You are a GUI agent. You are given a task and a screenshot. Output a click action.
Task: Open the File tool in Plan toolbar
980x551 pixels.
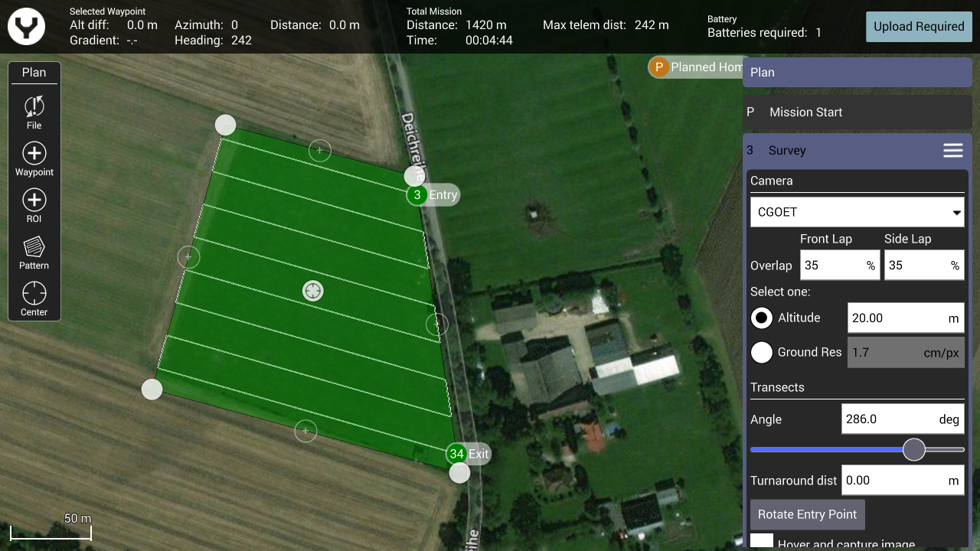point(34,113)
